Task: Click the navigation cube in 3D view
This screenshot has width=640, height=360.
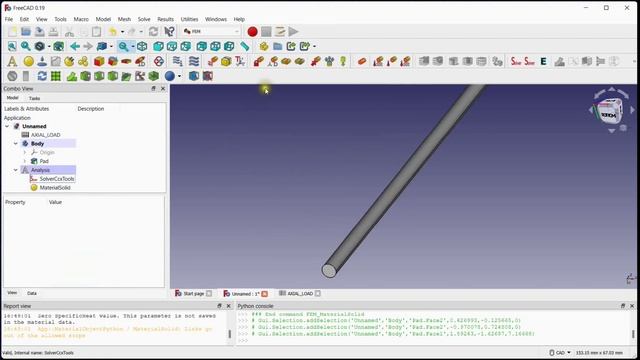Action: click(x=611, y=111)
